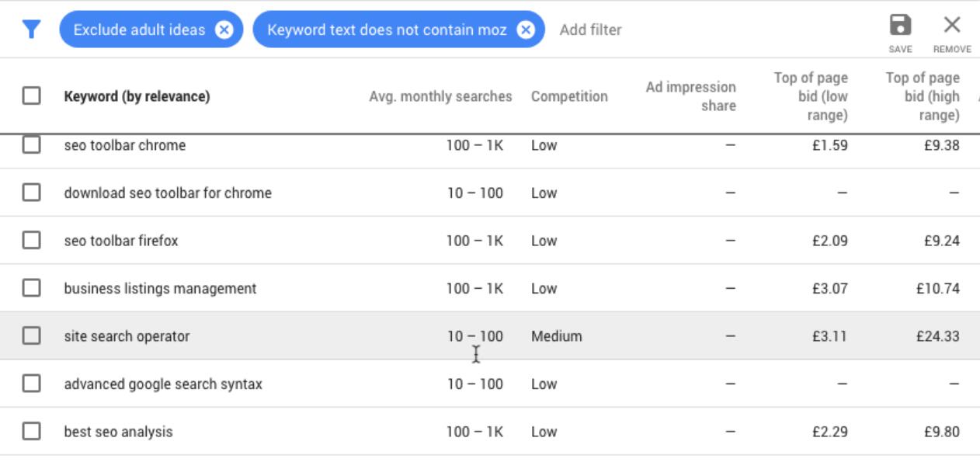Select the 'site search operator' row checkbox
Image resolution: width=980 pixels, height=469 pixels.
click(x=31, y=336)
